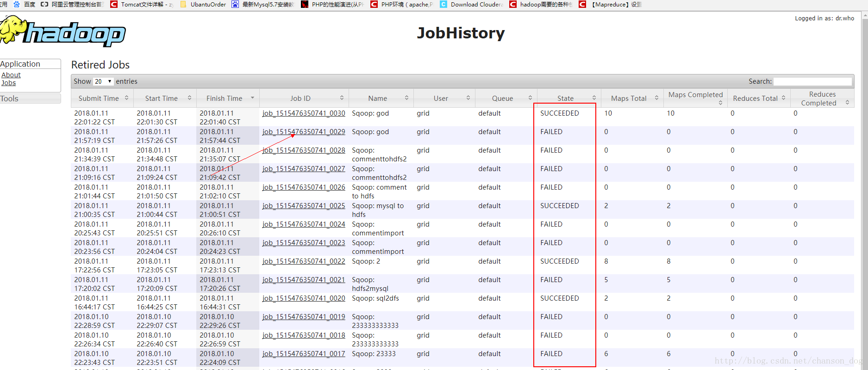The width and height of the screenshot is (868, 370).
Task: Open the Show entries count dropdown
Action: tap(103, 81)
